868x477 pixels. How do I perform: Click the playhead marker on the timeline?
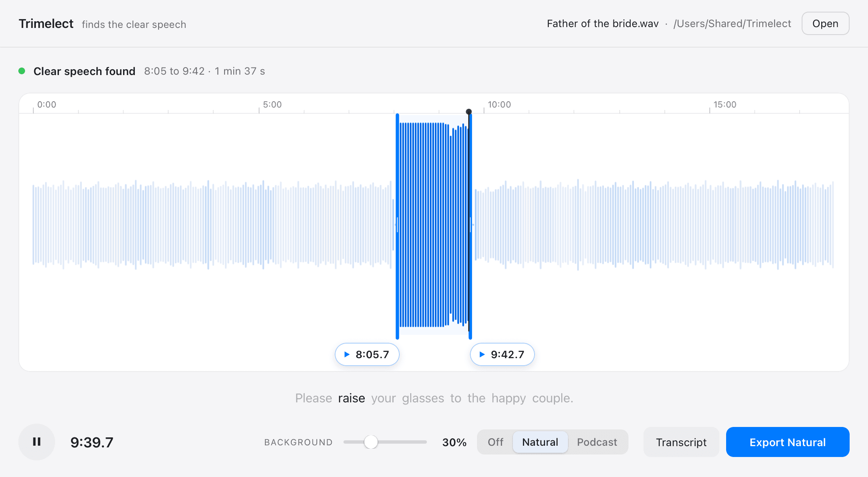(469, 112)
